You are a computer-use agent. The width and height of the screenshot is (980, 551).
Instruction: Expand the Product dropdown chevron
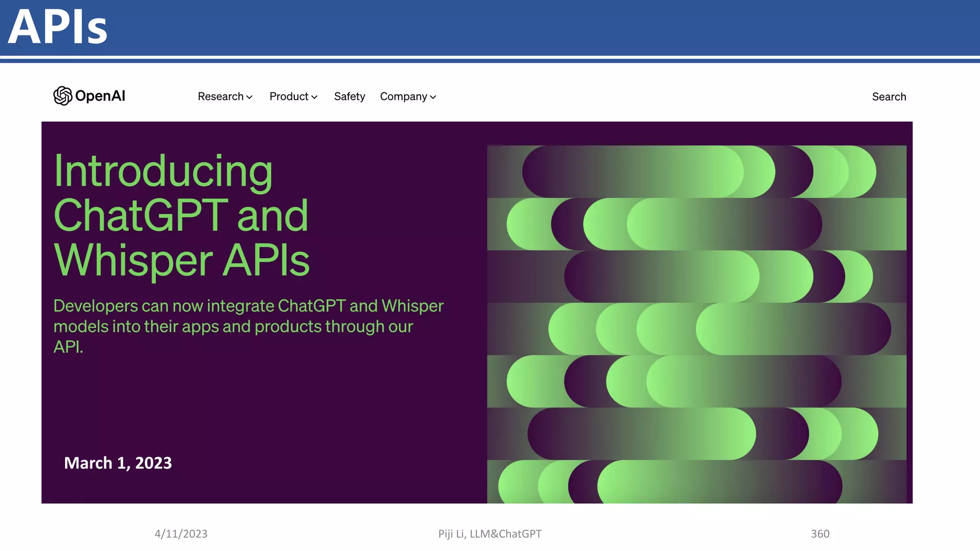[x=314, y=97]
